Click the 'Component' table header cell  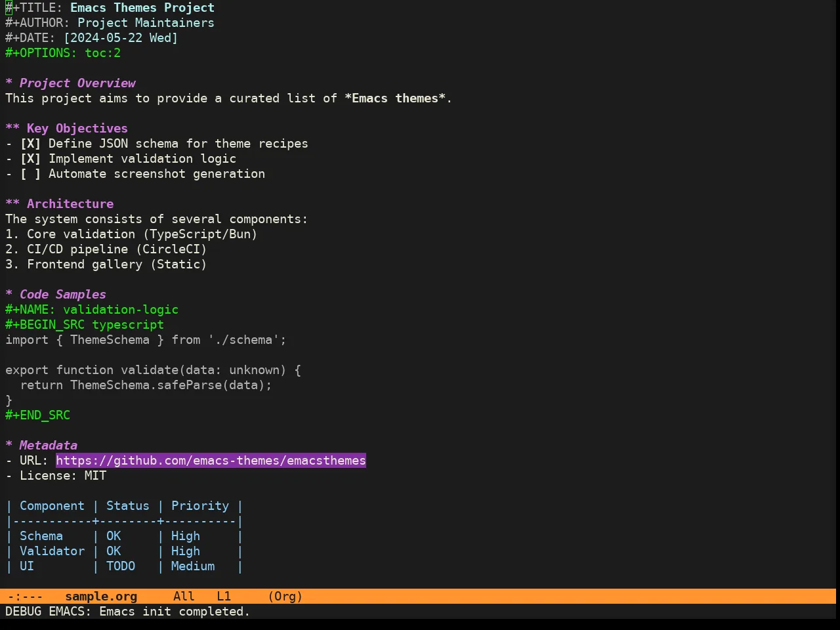[x=52, y=506]
